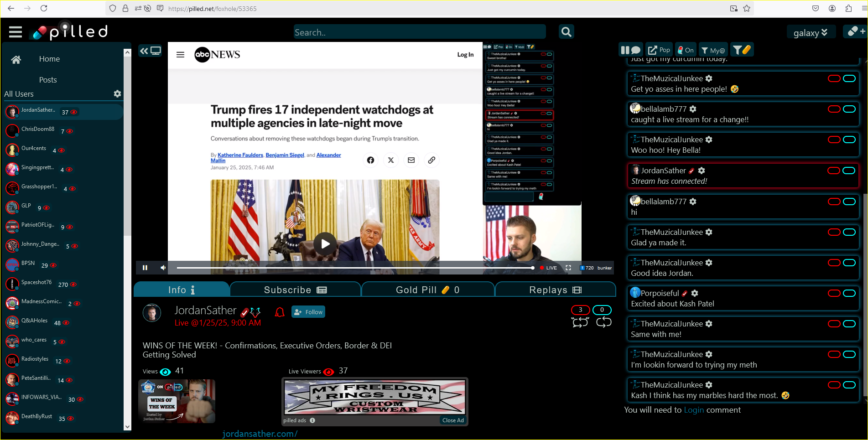Image resolution: width=868 pixels, height=440 pixels.
Task: Toggle the chat layout columns icon
Action: (x=630, y=50)
